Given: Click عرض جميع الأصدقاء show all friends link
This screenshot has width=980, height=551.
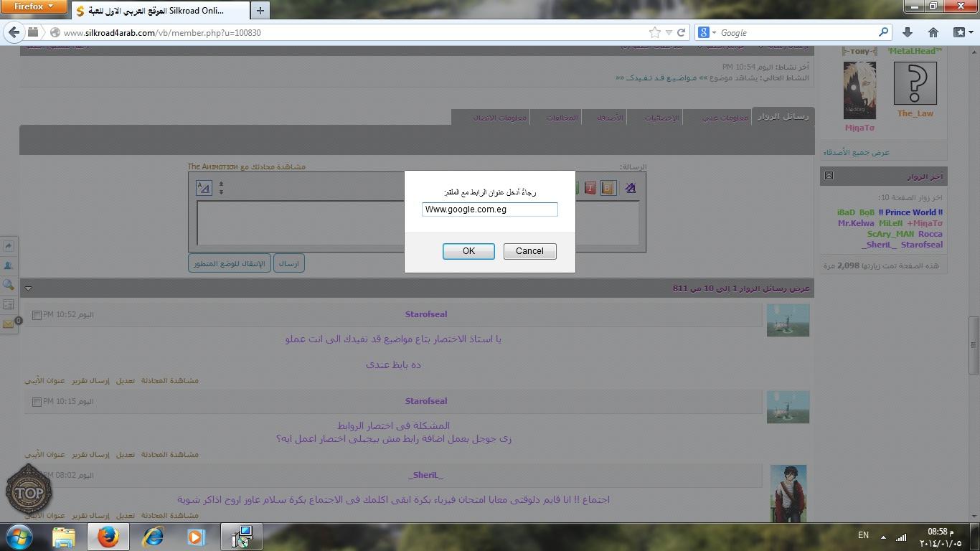Looking at the screenshot, I should pyautogui.click(x=857, y=152).
